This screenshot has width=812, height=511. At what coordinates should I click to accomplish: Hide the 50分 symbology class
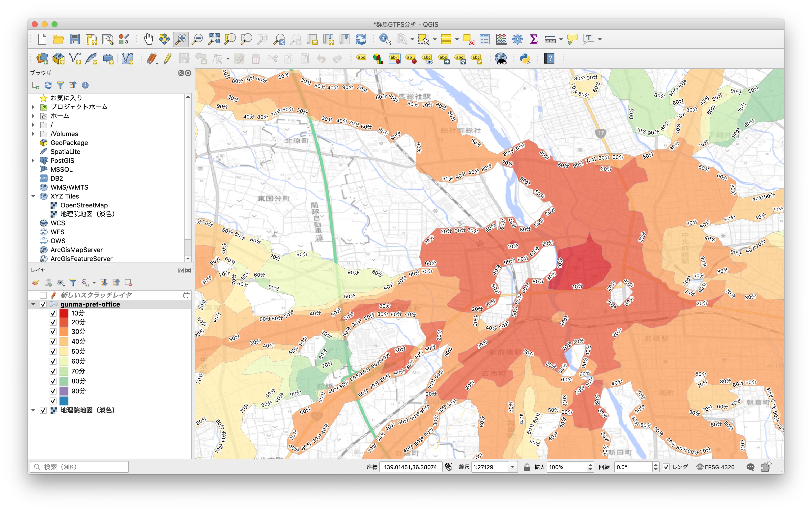tap(53, 351)
